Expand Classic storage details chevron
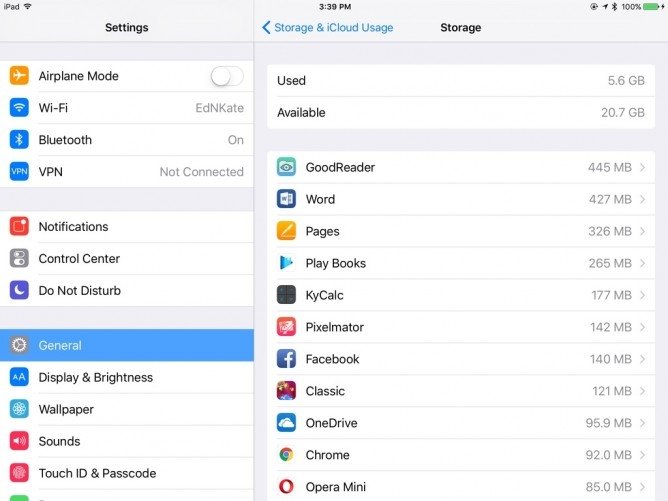 pyautogui.click(x=642, y=391)
